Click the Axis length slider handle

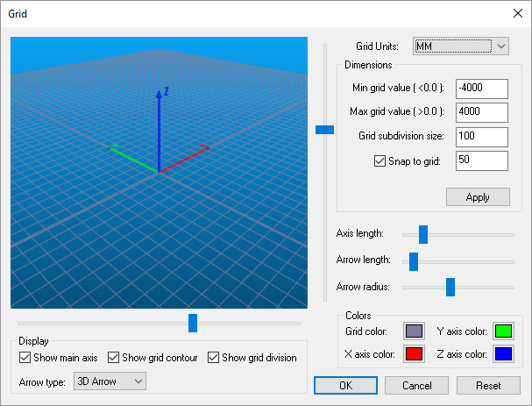pos(423,234)
